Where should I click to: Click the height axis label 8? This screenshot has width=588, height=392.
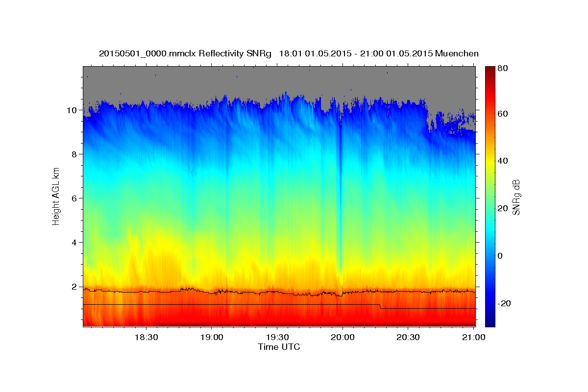(74, 154)
